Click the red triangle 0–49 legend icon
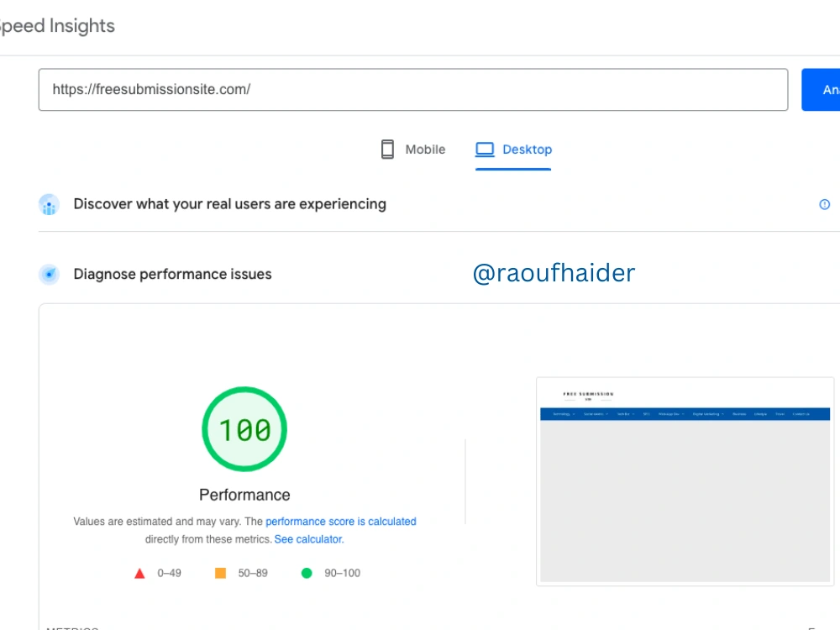This screenshot has height=630, width=840. click(139, 573)
